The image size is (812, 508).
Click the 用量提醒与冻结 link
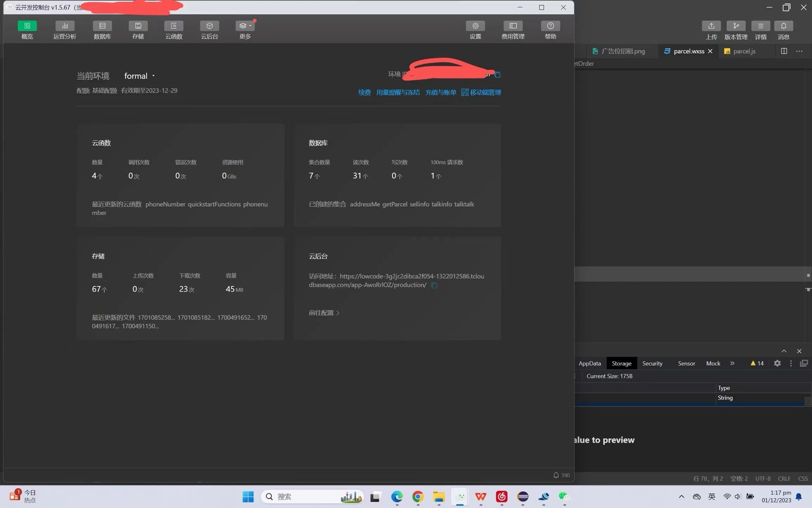tap(398, 93)
